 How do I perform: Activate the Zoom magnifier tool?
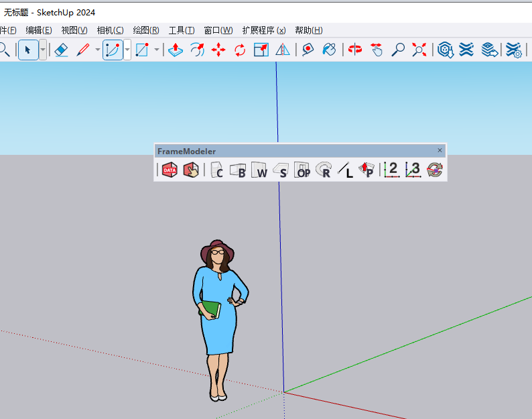398,50
